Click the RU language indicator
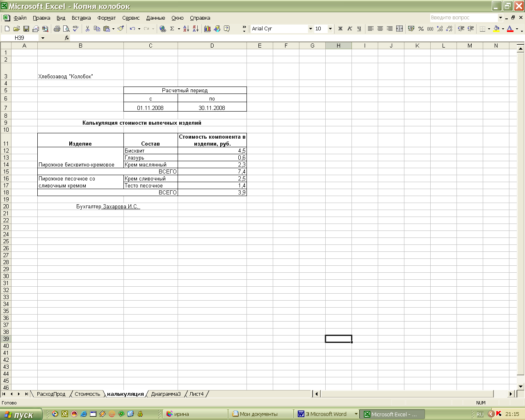Screen dimensions: 525x420 [x=480, y=415]
